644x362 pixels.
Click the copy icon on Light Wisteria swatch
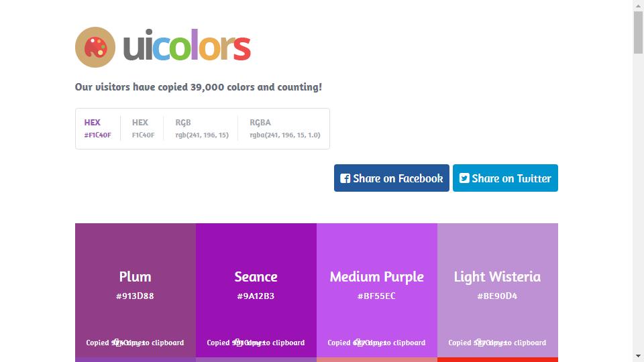pos(479,342)
